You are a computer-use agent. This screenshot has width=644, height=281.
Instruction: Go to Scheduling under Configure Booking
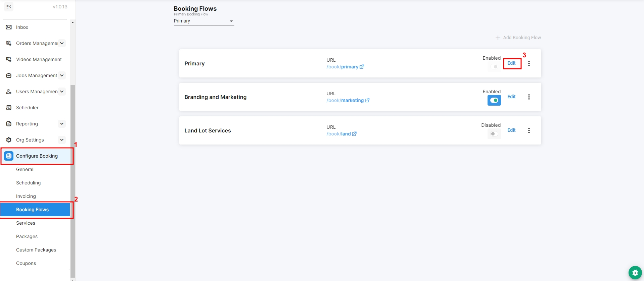tap(29, 183)
